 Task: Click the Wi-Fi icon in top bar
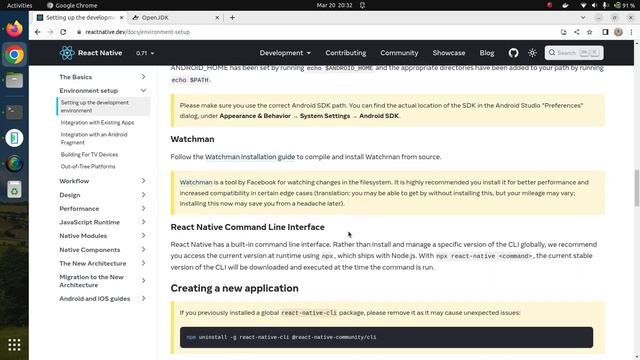click(583, 5)
